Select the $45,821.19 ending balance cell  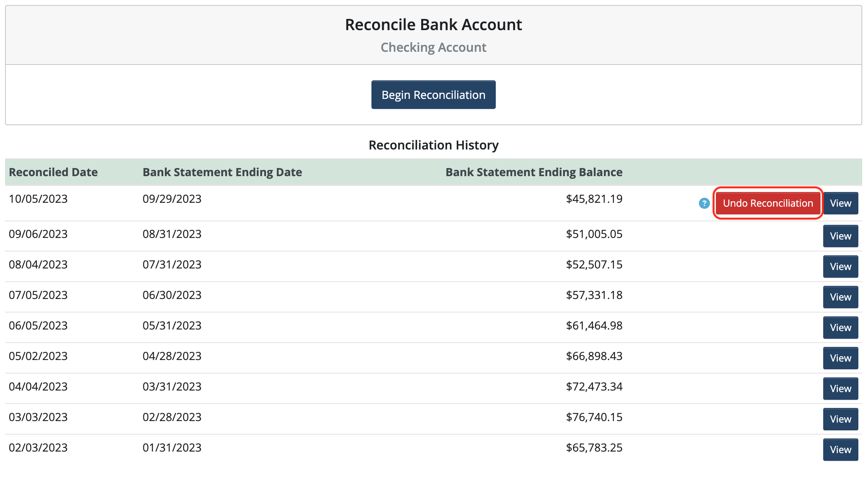coord(594,199)
